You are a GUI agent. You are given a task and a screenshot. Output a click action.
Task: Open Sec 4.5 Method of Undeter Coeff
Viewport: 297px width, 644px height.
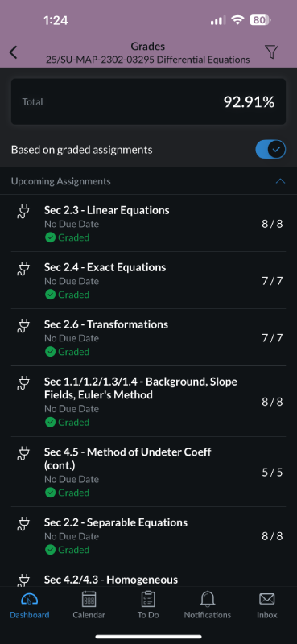pos(148,472)
